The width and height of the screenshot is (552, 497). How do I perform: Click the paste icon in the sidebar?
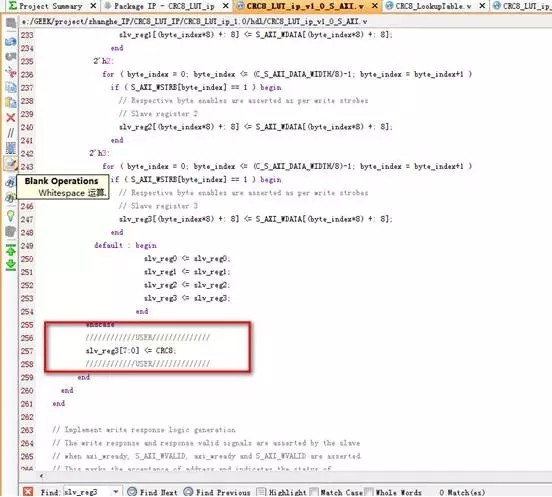point(11,102)
